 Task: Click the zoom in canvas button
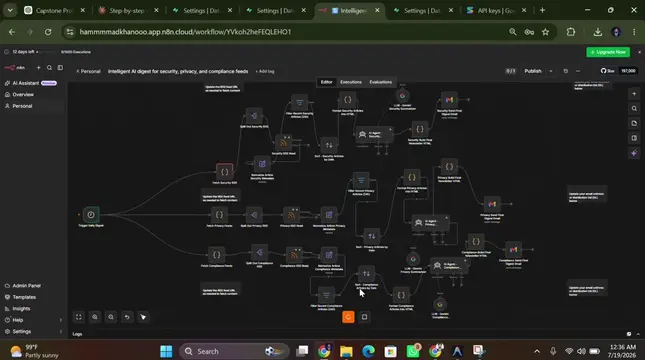pos(95,317)
